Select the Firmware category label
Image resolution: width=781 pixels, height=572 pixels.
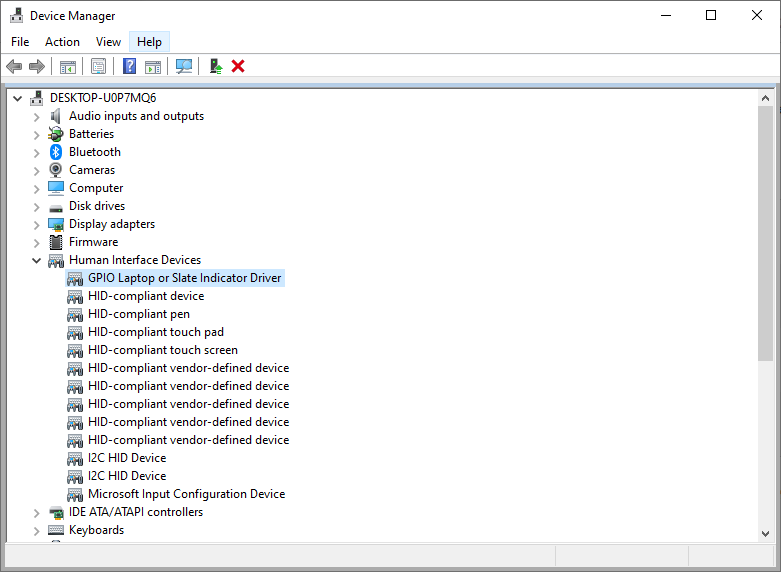click(94, 242)
